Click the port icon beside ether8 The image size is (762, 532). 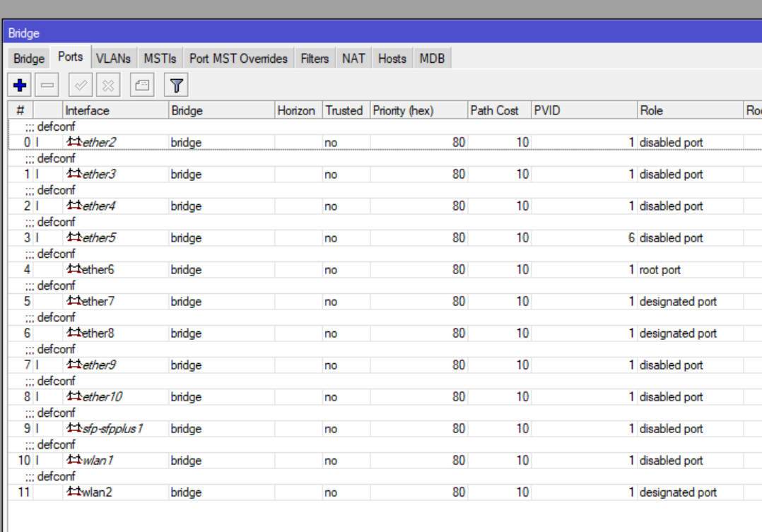74,333
